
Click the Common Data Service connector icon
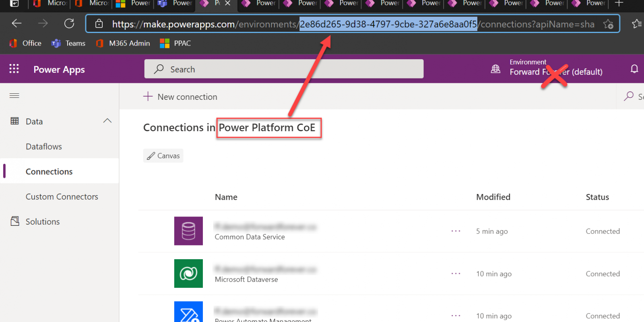point(188,231)
